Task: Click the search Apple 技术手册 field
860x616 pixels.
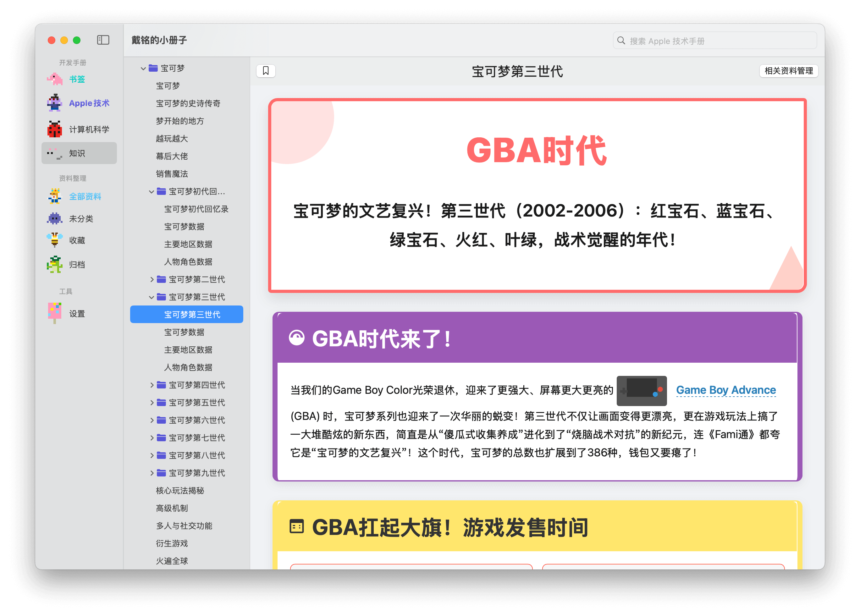Action: (x=715, y=41)
